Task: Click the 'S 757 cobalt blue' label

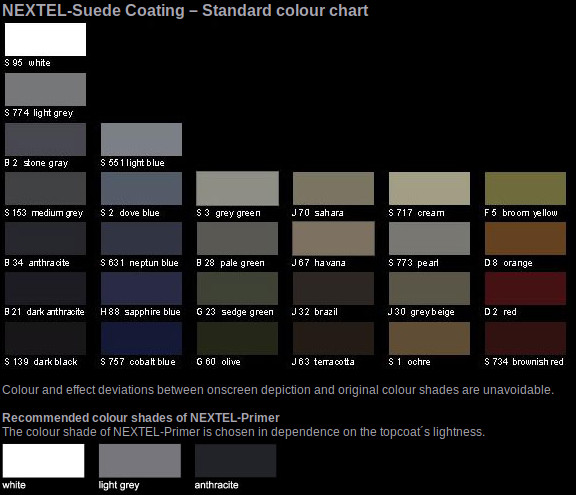Action: [138, 362]
